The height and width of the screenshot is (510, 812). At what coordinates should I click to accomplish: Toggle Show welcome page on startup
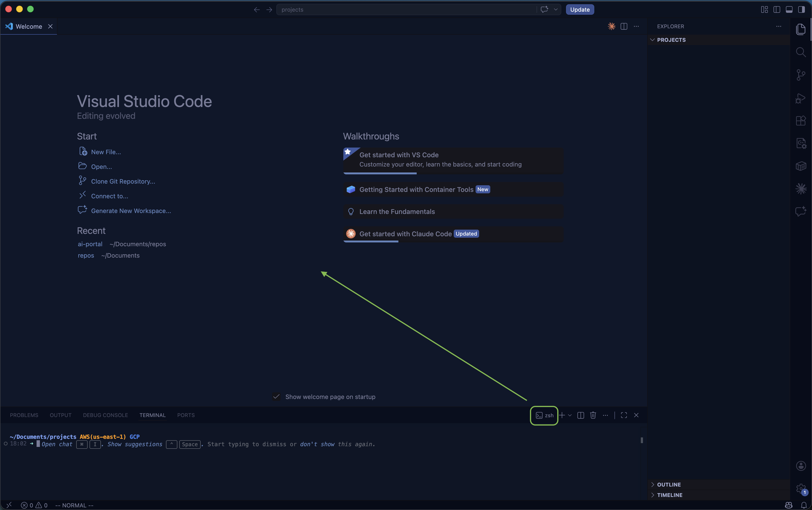click(276, 396)
